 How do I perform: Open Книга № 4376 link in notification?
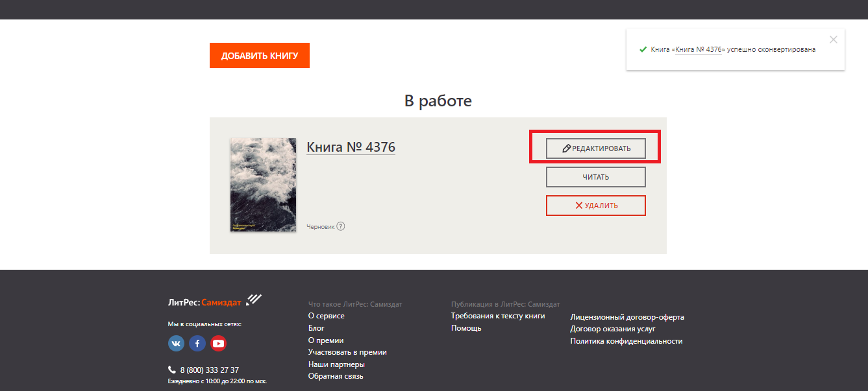699,49
